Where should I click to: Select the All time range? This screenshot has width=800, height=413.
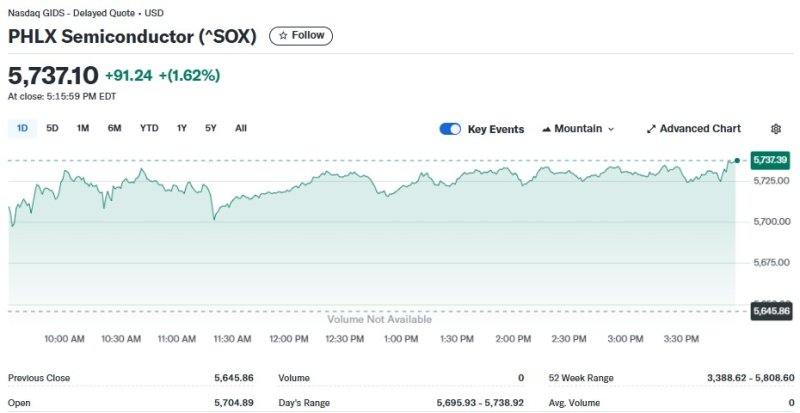point(241,128)
